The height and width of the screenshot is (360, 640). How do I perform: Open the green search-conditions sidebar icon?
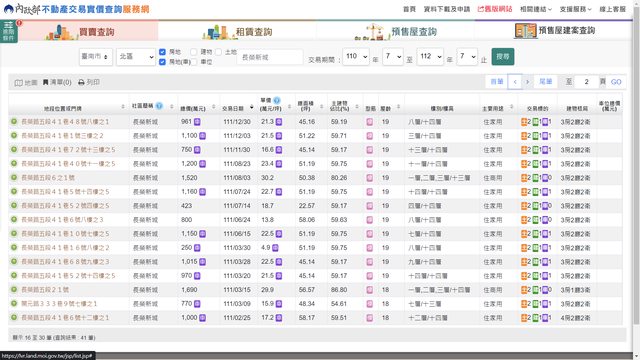pos(9,31)
